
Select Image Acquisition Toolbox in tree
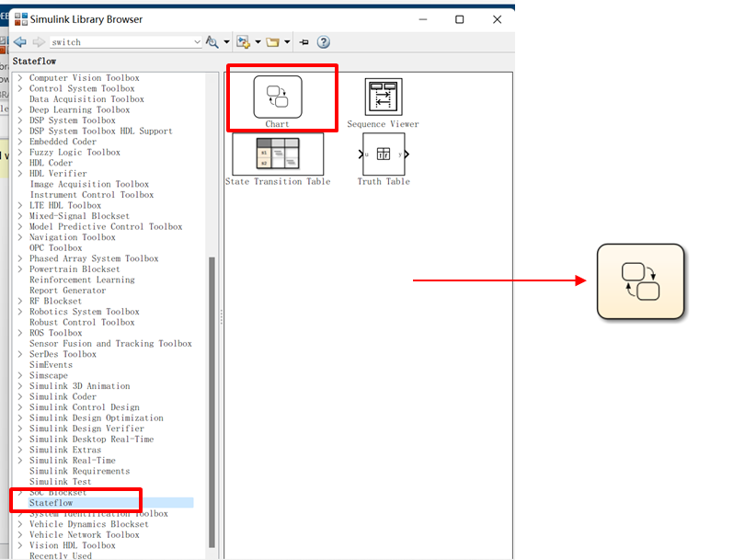click(x=89, y=184)
